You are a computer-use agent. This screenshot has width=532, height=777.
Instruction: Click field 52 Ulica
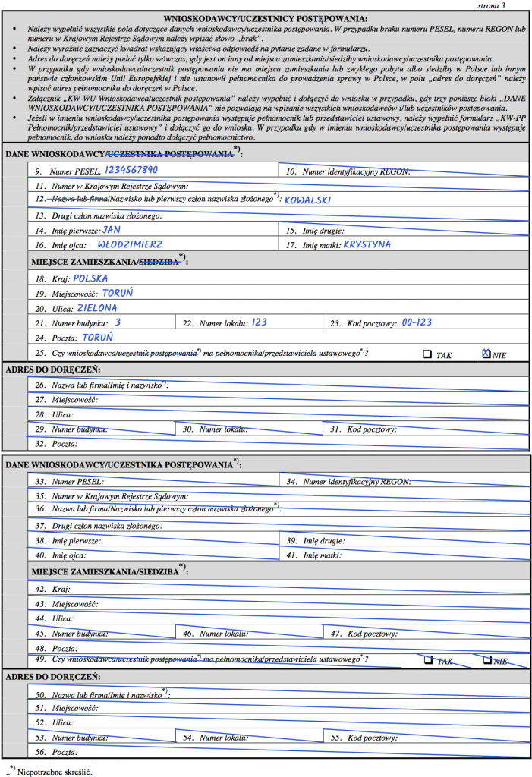(279, 722)
